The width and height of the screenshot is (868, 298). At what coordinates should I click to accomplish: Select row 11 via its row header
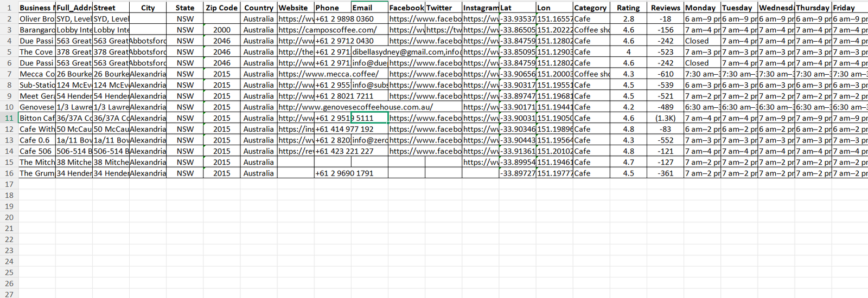click(9, 118)
